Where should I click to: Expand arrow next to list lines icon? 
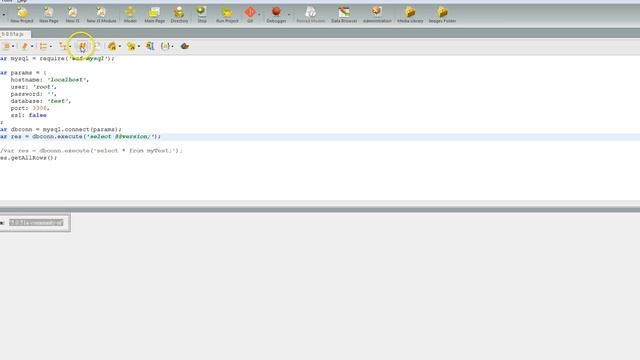click(x=51, y=47)
